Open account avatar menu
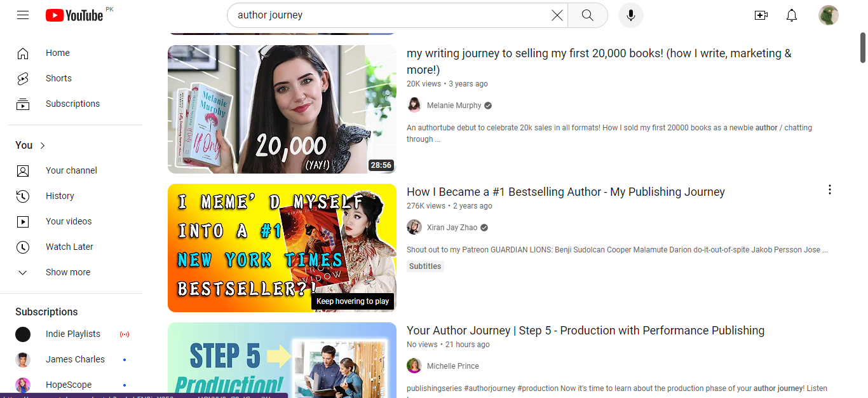The width and height of the screenshot is (868, 398). (x=829, y=15)
